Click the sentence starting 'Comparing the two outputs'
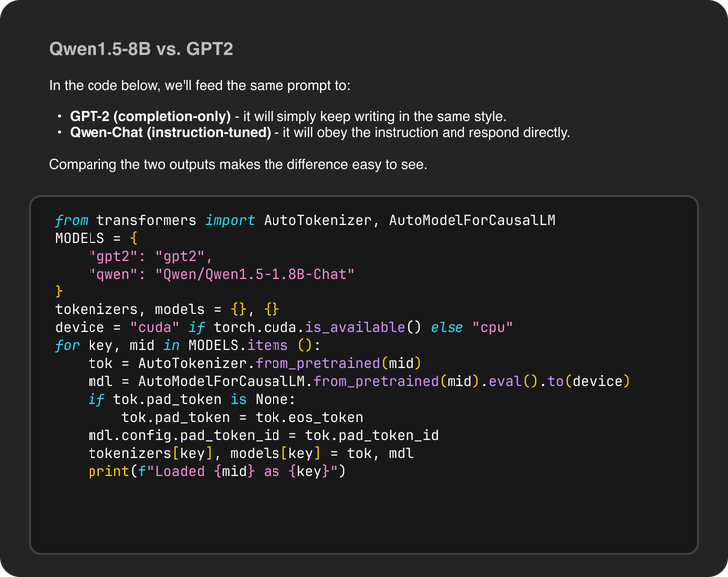Viewport: 728px width, 577px height. pyautogui.click(x=238, y=164)
